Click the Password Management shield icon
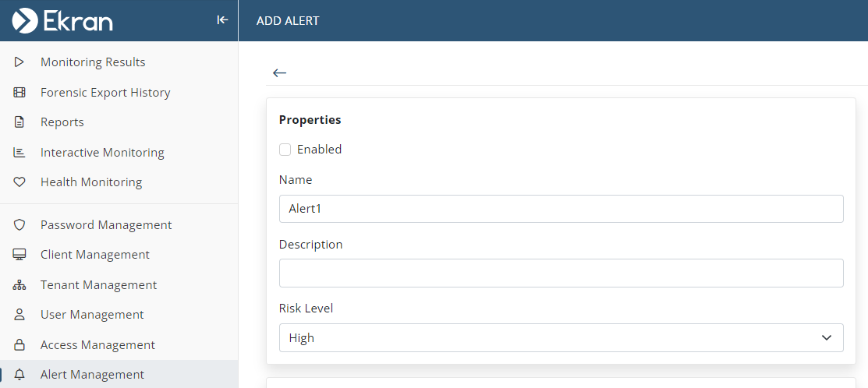 (19, 225)
